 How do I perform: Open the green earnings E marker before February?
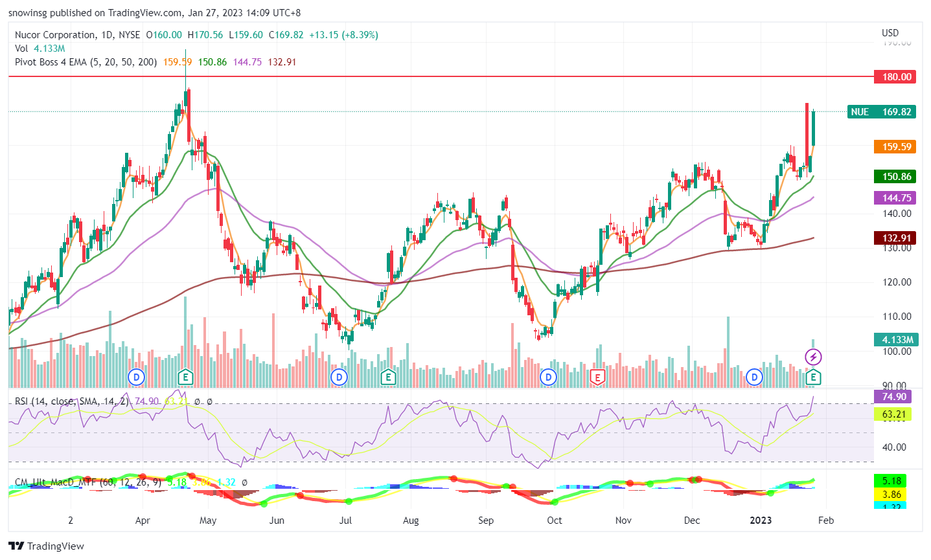coord(814,377)
